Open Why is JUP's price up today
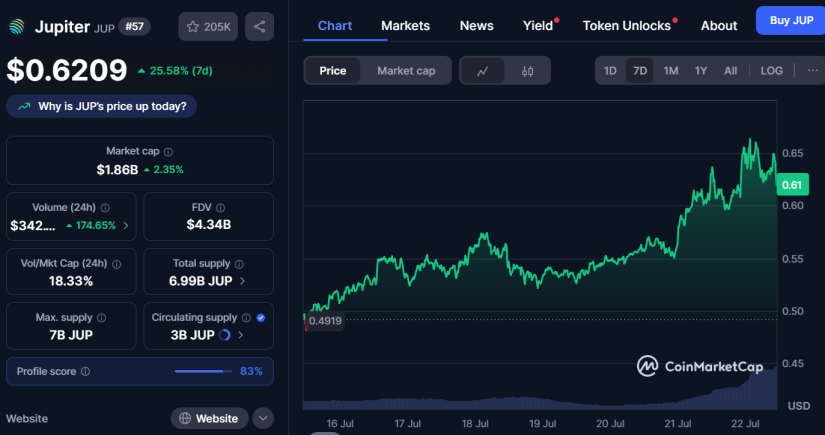The width and height of the screenshot is (825, 435). click(x=102, y=106)
